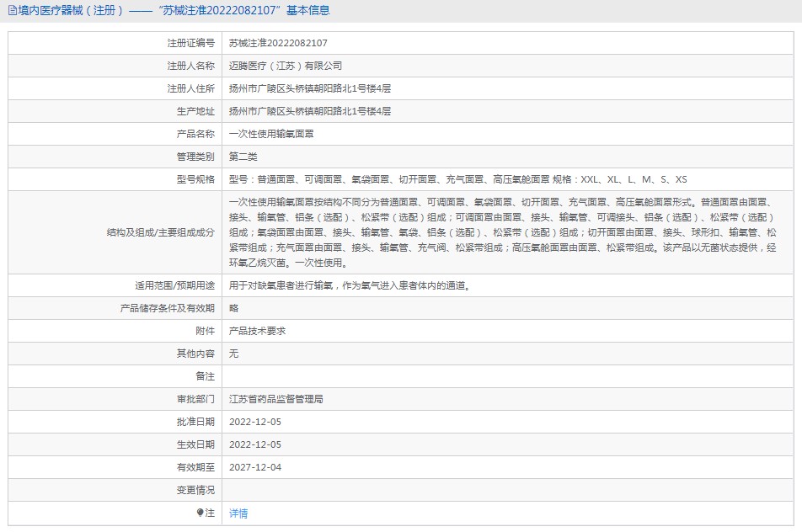802x532 pixels.
Task: Click the 结构及组成/主要组成成分 label
Action: point(161,232)
